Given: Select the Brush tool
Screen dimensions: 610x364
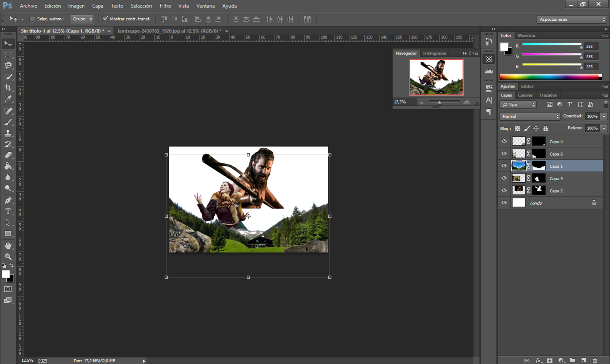Looking at the screenshot, I should pyautogui.click(x=8, y=122).
